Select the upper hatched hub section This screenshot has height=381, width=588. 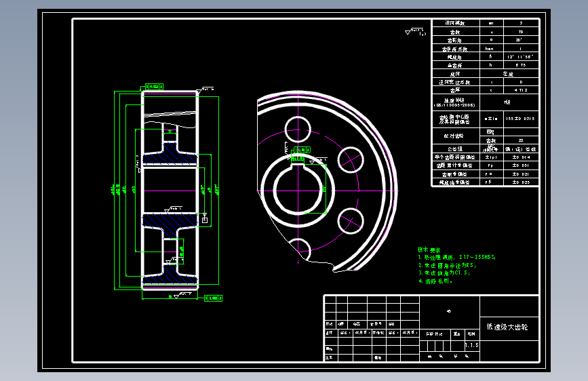[x=170, y=155]
